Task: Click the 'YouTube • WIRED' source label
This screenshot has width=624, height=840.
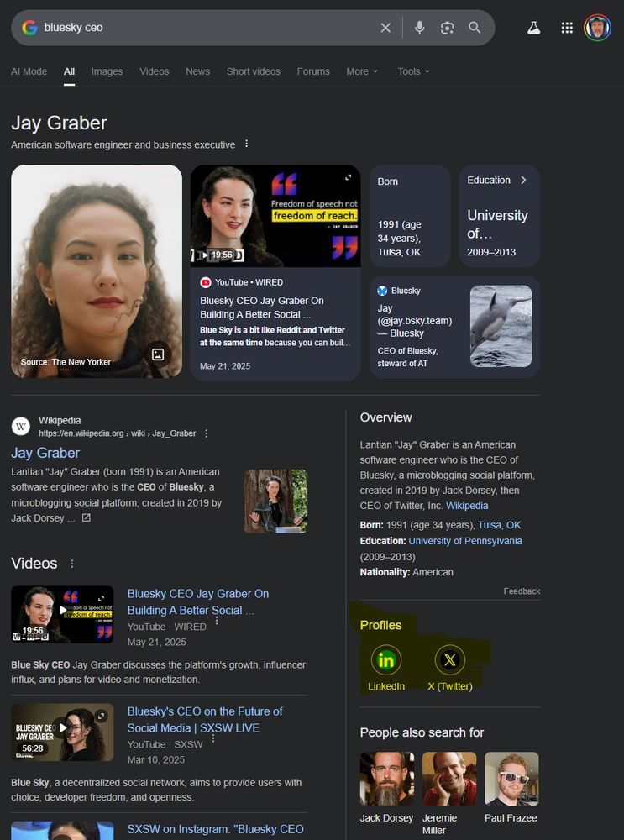Action: tap(249, 282)
